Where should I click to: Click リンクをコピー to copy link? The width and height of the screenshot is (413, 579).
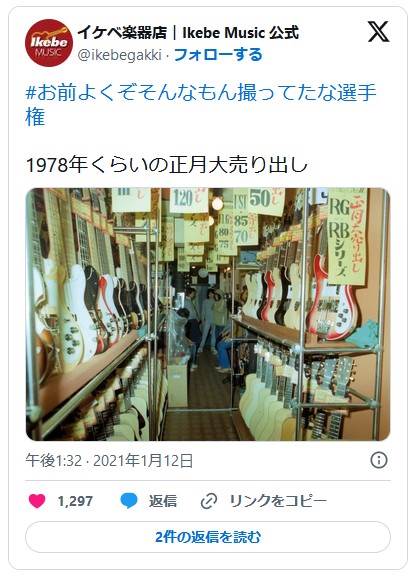click(278, 501)
